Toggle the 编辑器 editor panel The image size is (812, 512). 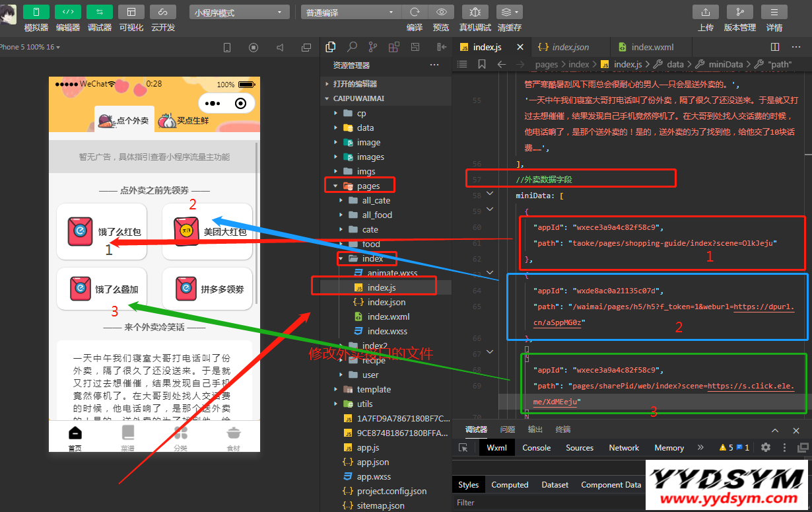tap(68, 13)
